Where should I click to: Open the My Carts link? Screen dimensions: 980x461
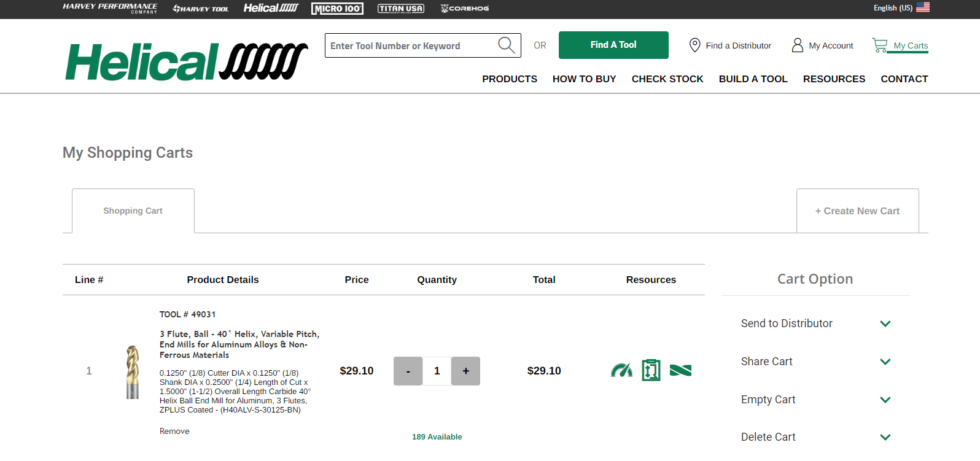click(911, 45)
